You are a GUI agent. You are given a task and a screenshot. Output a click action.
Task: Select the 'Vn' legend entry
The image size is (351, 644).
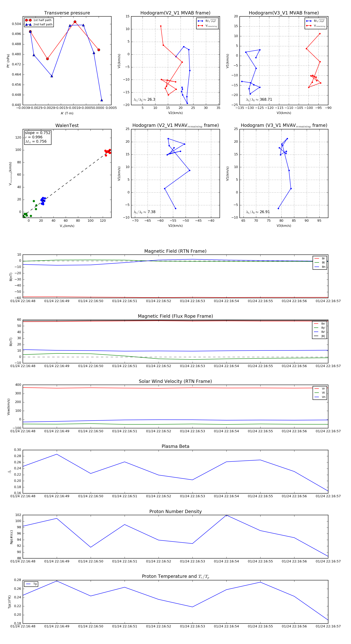pos(320,397)
